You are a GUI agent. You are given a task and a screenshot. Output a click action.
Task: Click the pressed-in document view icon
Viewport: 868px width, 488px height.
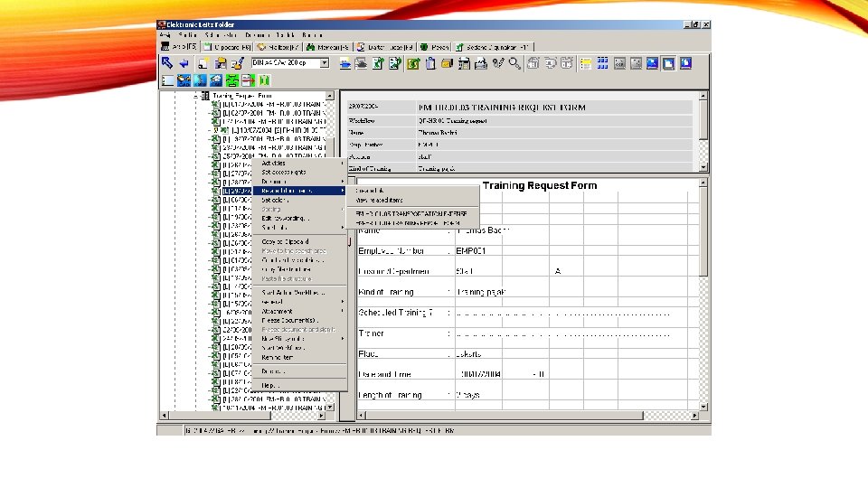pos(669,63)
